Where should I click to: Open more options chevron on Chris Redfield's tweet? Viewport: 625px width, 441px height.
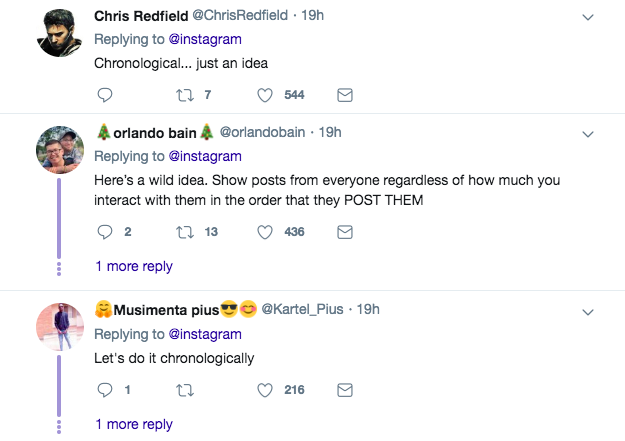588,18
